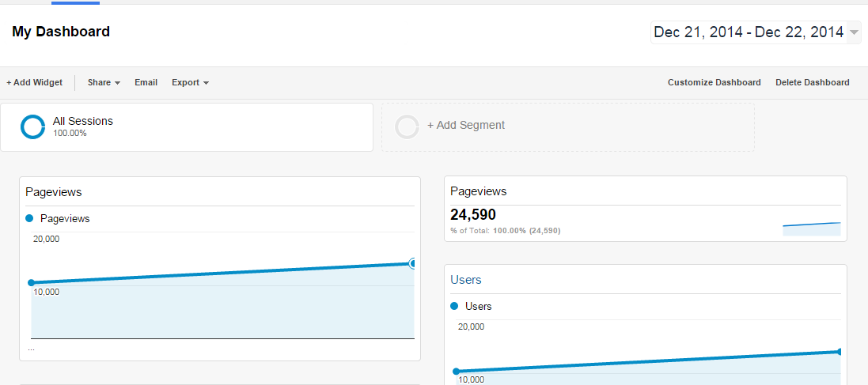Click the Add Segment circle icon

(407, 126)
